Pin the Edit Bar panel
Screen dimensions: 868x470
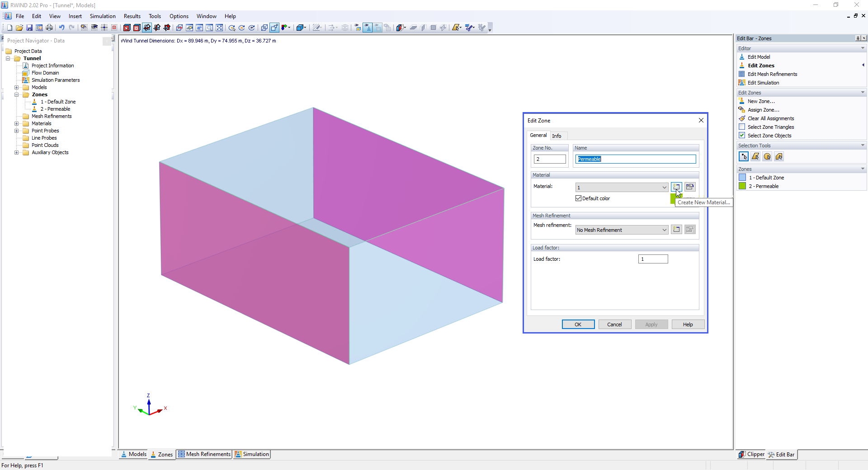pos(858,38)
